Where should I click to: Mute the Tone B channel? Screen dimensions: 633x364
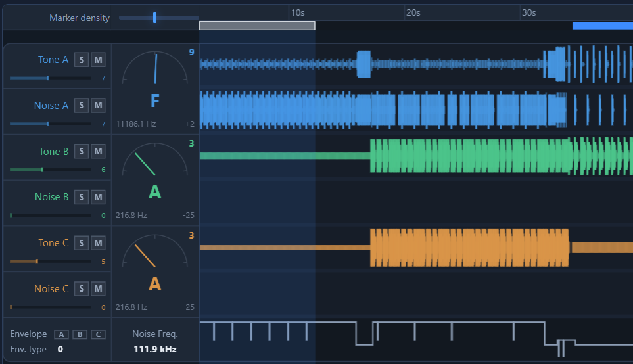click(x=98, y=151)
